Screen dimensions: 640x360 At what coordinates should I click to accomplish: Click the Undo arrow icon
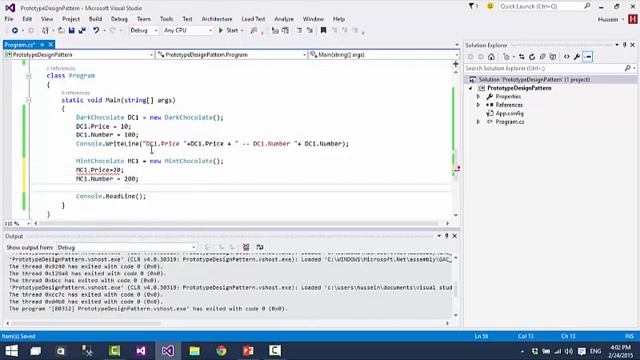[96, 30]
